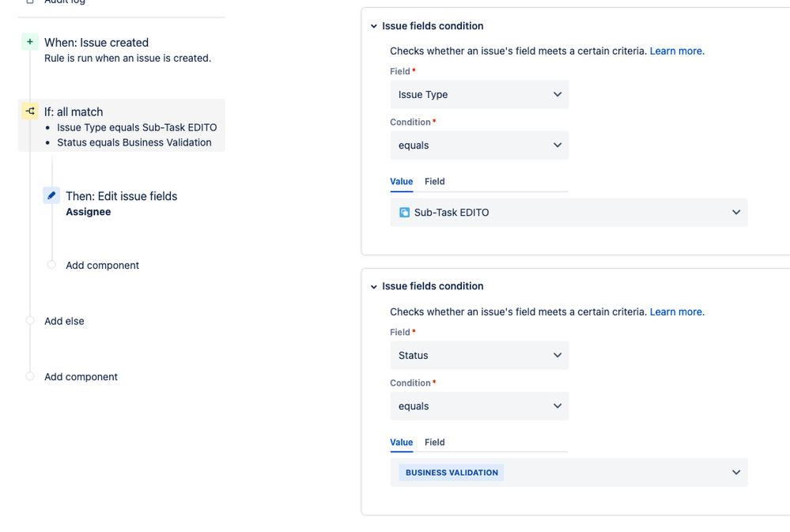The width and height of the screenshot is (790, 532).
Task: Click the blue pencil edit action icon
Action: [51, 195]
